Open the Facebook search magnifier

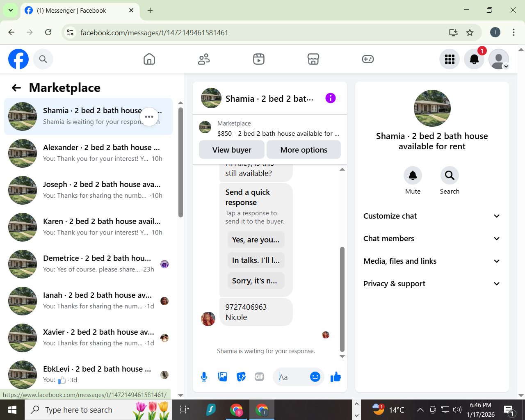[x=43, y=59]
